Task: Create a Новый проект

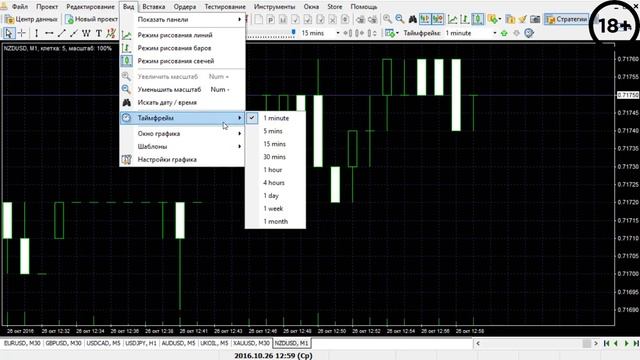Action: tap(91, 19)
